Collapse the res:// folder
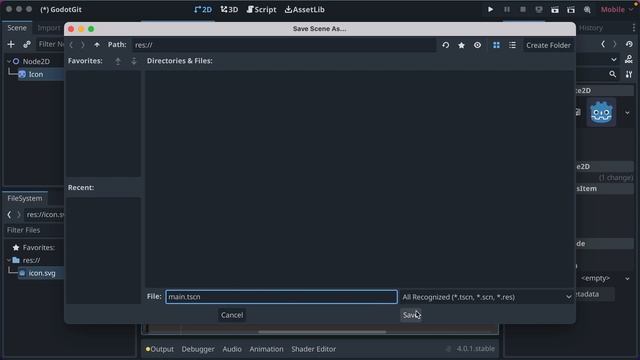 click(x=9, y=260)
